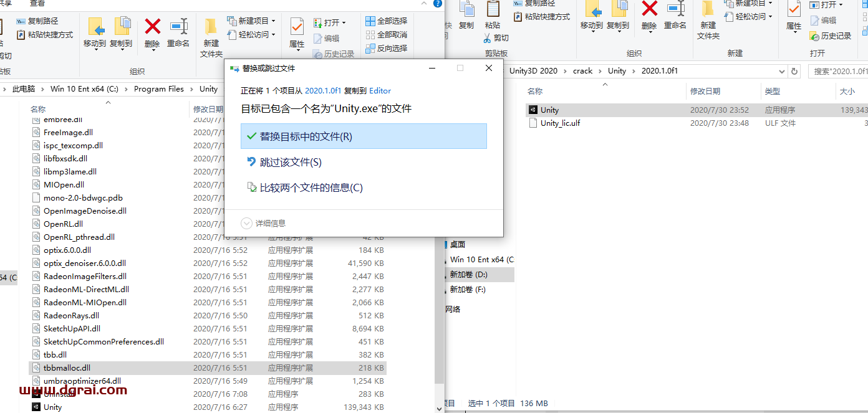Click Copy path in left window ribbon

point(37,21)
